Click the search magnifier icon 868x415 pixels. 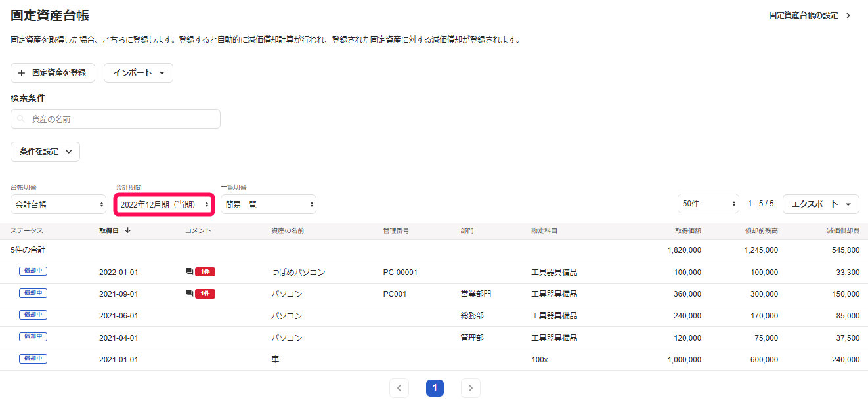[x=22, y=119]
